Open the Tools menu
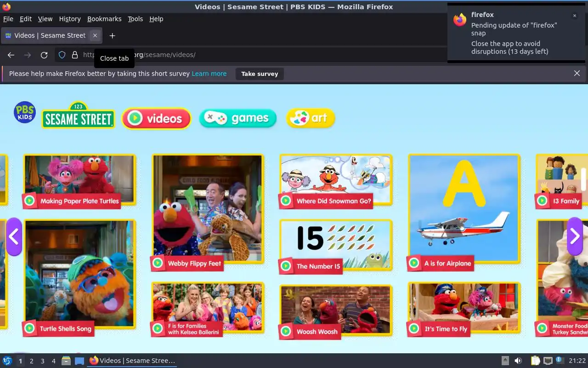The height and width of the screenshot is (368, 588). tap(136, 19)
